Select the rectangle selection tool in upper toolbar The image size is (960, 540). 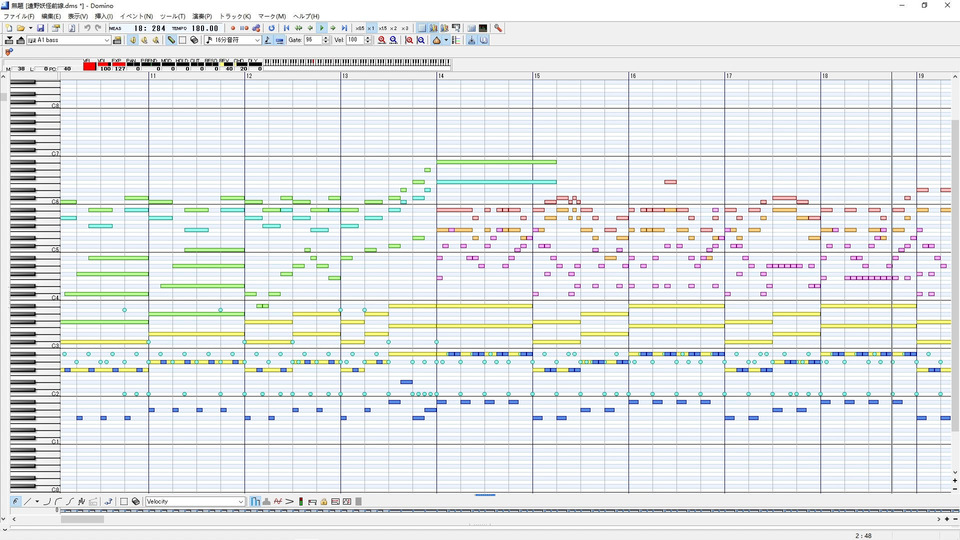182,40
